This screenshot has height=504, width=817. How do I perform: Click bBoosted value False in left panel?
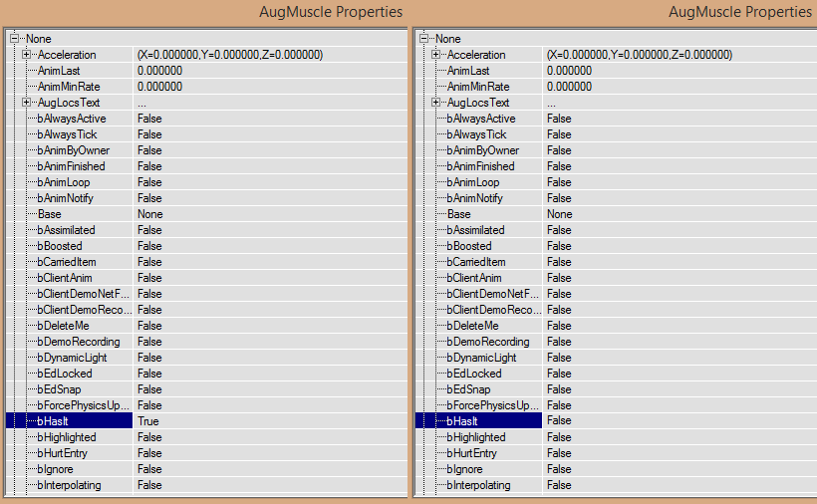pos(270,246)
